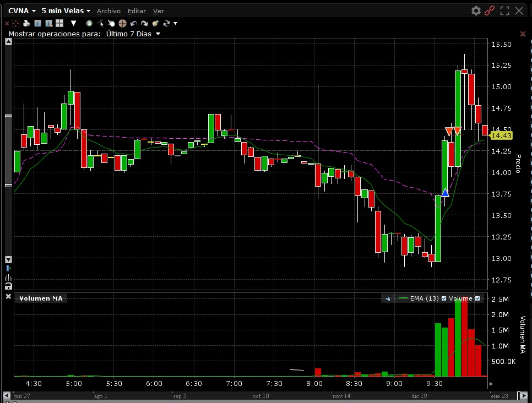Click the four-arrow move icon in toolbar
The height and width of the screenshot is (403, 532).
[x=15, y=24]
